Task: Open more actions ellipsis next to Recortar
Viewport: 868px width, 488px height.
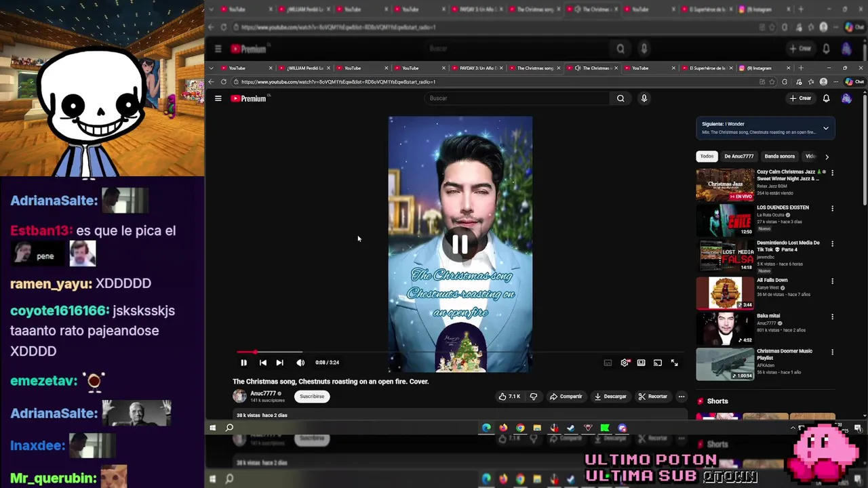Action: (x=682, y=396)
